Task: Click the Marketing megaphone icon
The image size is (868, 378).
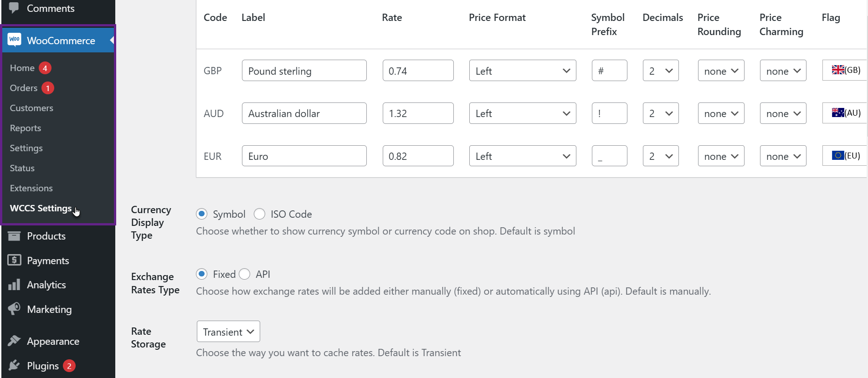Action: pyautogui.click(x=14, y=309)
